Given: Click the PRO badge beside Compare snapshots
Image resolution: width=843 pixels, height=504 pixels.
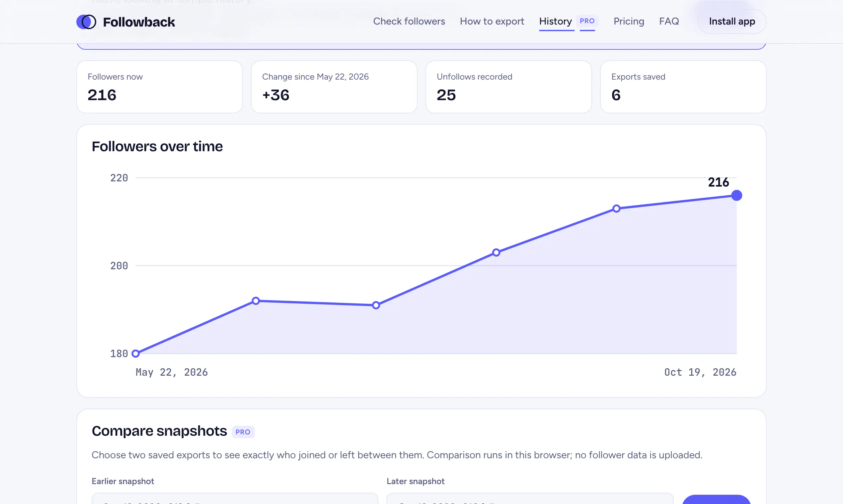Looking at the screenshot, I should point(243,432).
